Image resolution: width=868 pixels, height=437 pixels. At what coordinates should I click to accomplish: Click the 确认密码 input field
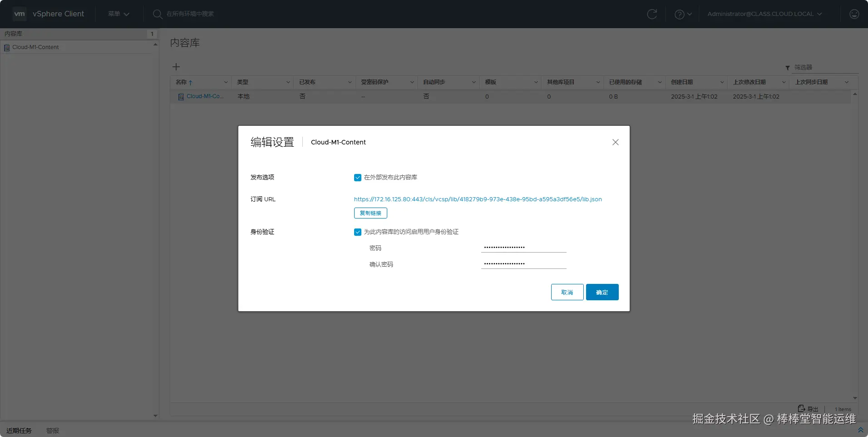pyautogui.click(x=523, y=264)
